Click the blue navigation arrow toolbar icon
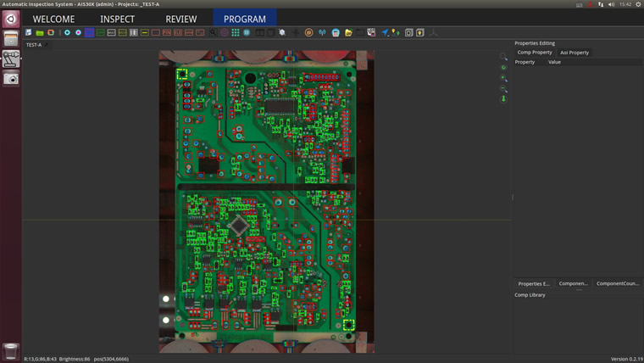The width and height of the screenshot is (644, 363). 384,32
